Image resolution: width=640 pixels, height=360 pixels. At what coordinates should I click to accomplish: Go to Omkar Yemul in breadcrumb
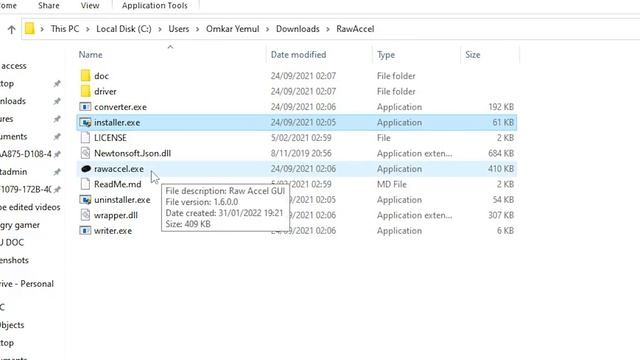[x=233, y=29]
